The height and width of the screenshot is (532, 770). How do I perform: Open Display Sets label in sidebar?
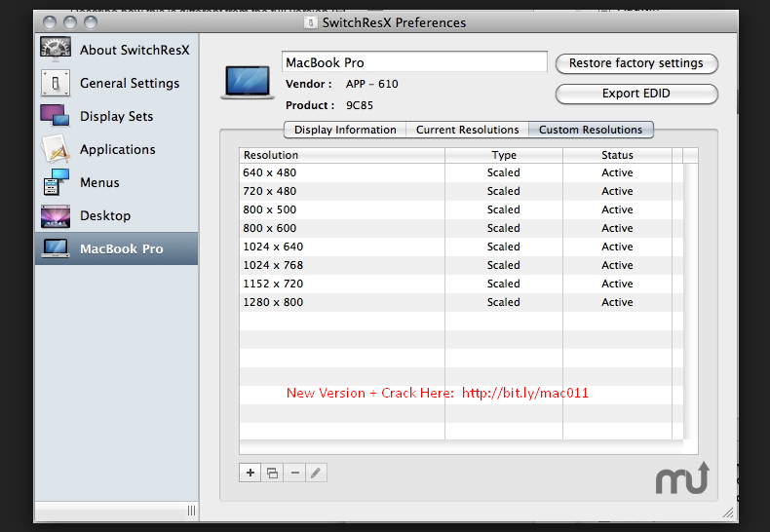(x=116, y=116)
